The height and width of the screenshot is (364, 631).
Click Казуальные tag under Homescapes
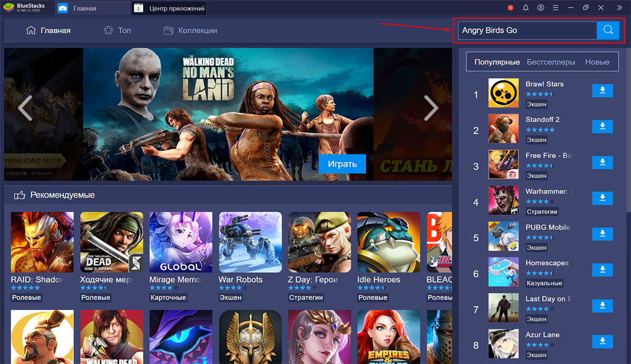[x=544, y=283]
